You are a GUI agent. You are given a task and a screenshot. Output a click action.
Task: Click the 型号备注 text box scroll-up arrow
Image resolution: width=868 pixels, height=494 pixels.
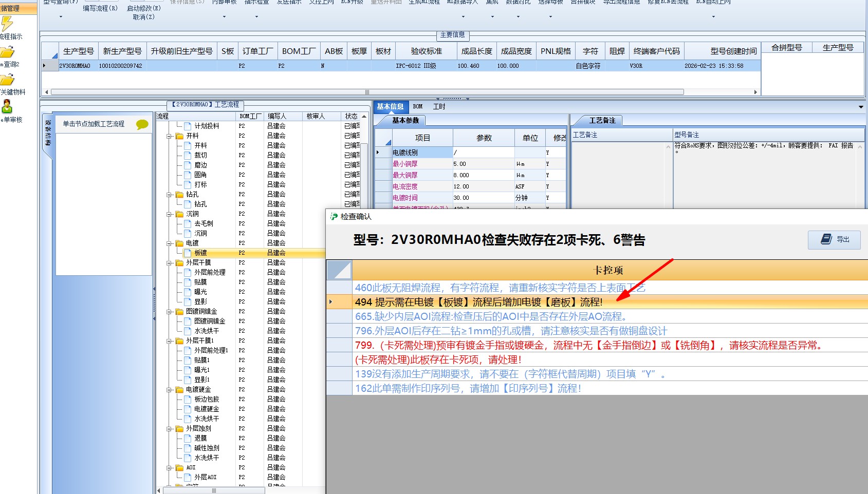(x=860, y=147)
